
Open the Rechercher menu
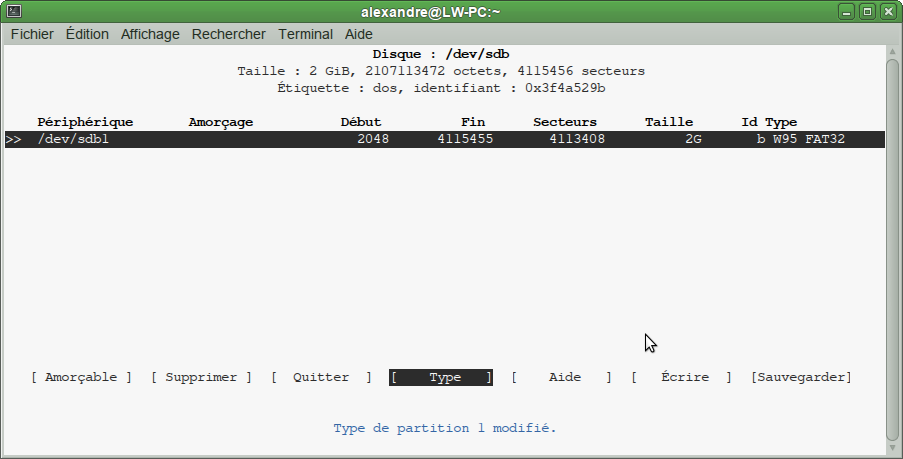pyautogui.click(x=229, y=34)
